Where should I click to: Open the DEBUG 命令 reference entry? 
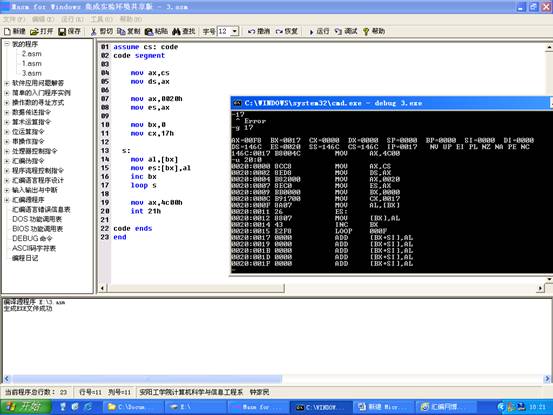click(x=32, y=238)
